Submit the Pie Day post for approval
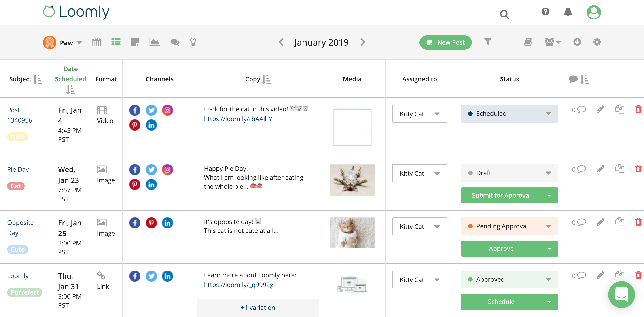Screen dimensions: 644x317 (501, 195)
